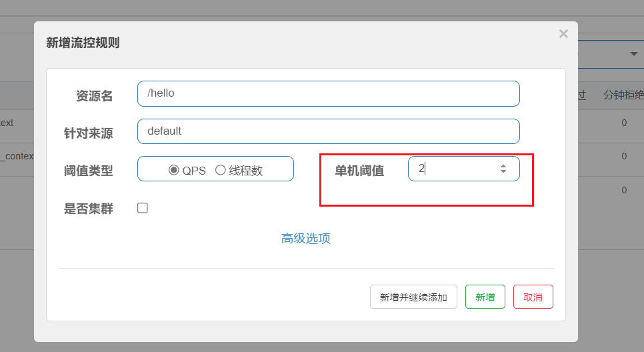Close the 新增流控规则 dialog with the X icon

point(563,34)
